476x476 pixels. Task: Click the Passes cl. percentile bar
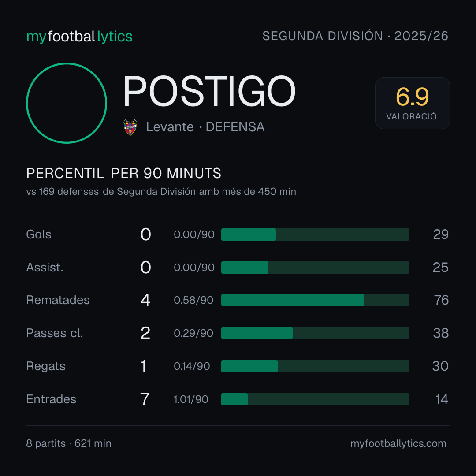(x=315, y=333)
